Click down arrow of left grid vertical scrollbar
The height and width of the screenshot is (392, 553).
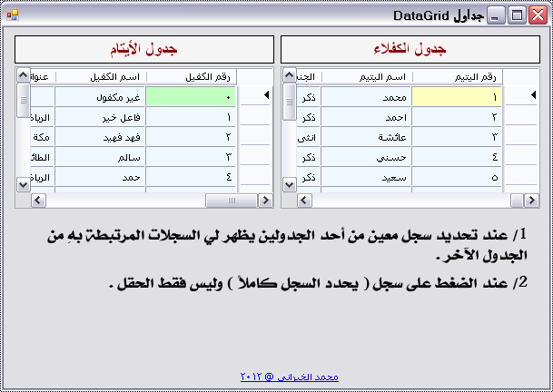tap(24, 184)
